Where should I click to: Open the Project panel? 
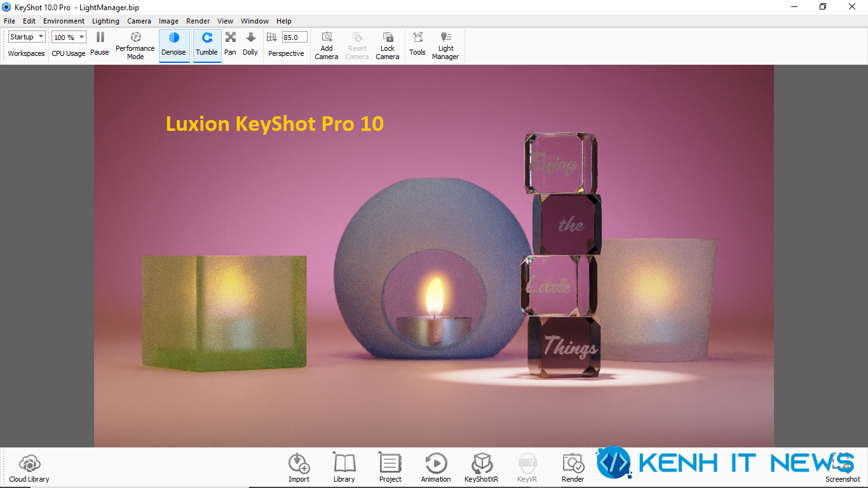pos(390,468)
